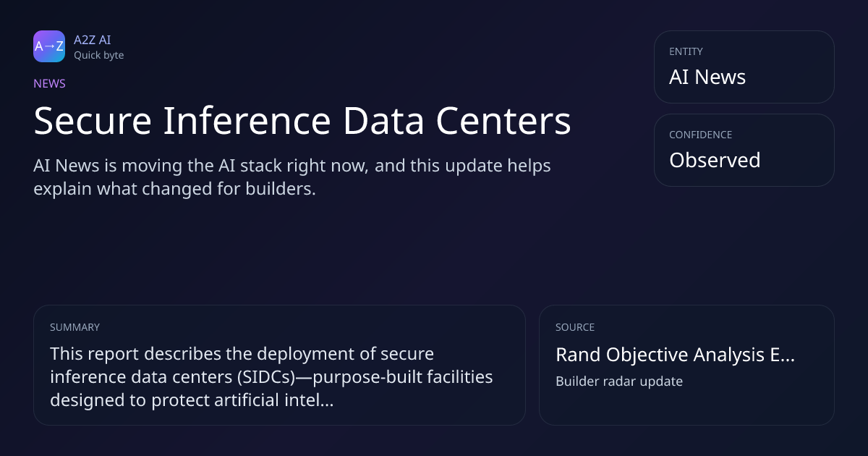This screenshot has height=456, width=868.
Task: Click the AI News entity value
Action: tap(707, 77)
